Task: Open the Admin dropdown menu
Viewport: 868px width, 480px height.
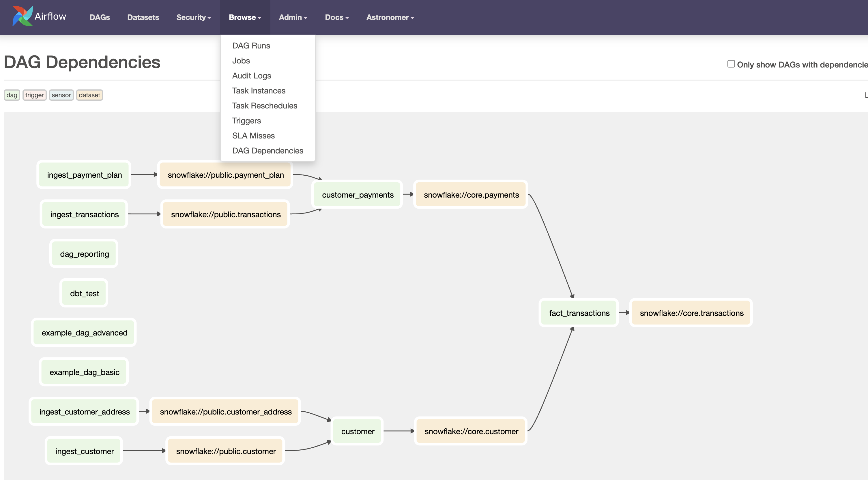Action: 293,17
